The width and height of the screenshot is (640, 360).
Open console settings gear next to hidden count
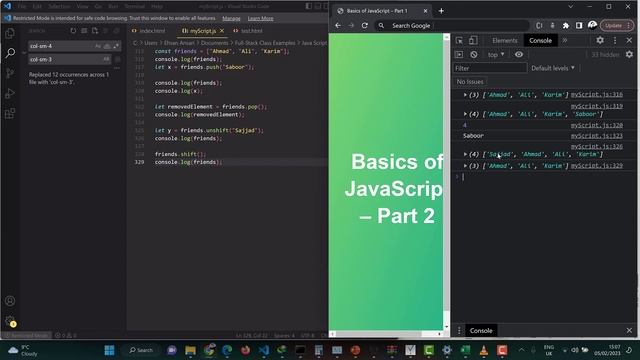[629, 54]
